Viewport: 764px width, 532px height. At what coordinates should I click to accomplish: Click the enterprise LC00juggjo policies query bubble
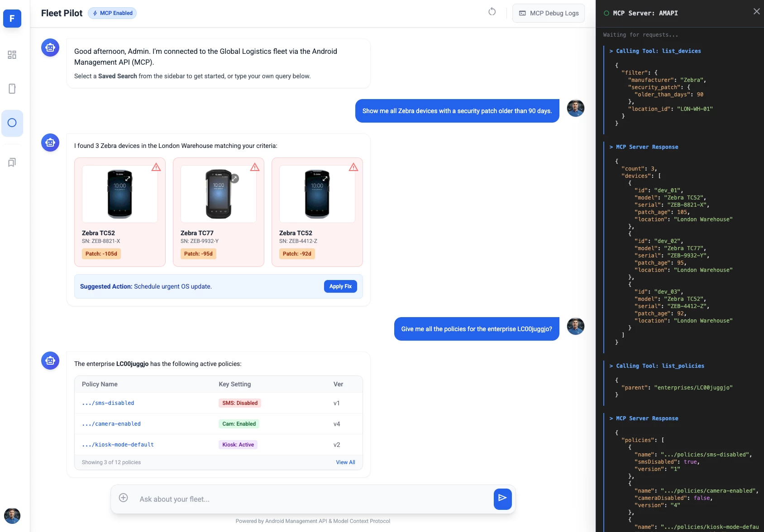click(x=477, y=329)
